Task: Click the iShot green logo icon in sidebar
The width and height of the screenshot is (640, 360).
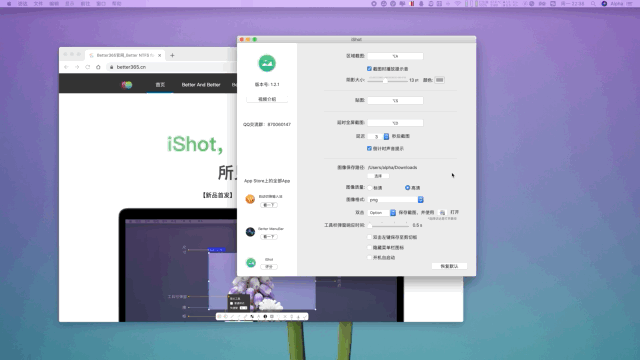Action: (267, 63)
